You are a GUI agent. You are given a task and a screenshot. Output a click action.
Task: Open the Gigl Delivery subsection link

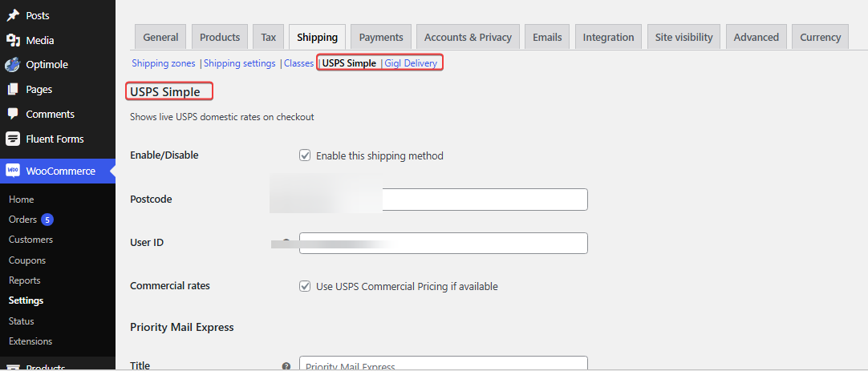pyautogui.click(x=411, y=63)
